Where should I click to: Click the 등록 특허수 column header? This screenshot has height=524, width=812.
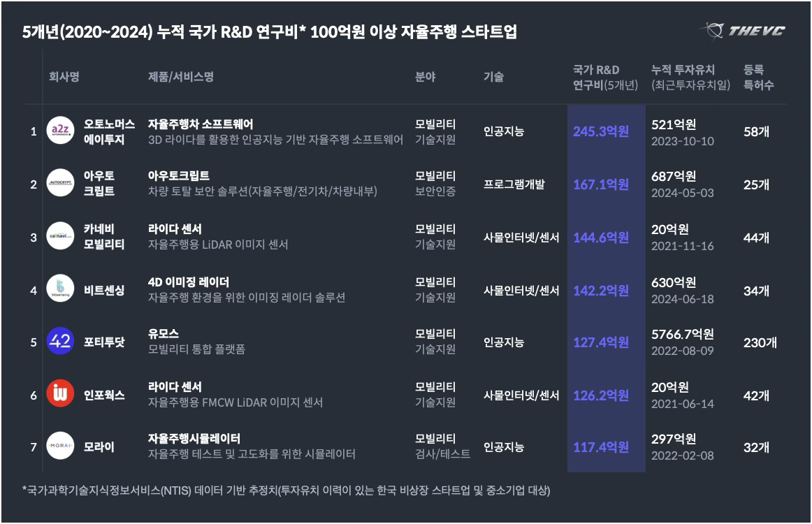point(758,78)
